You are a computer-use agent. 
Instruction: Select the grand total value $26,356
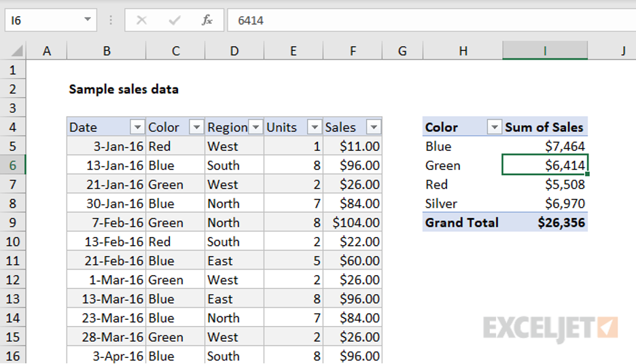point(545,223)
